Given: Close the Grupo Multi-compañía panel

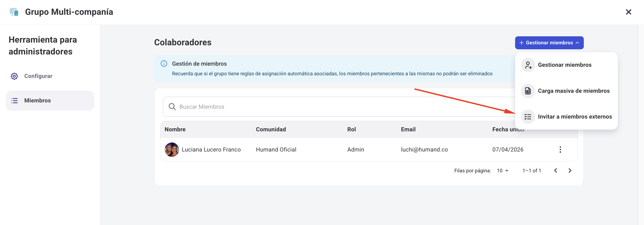Looking at the screenshot, I should click(628, 12).
